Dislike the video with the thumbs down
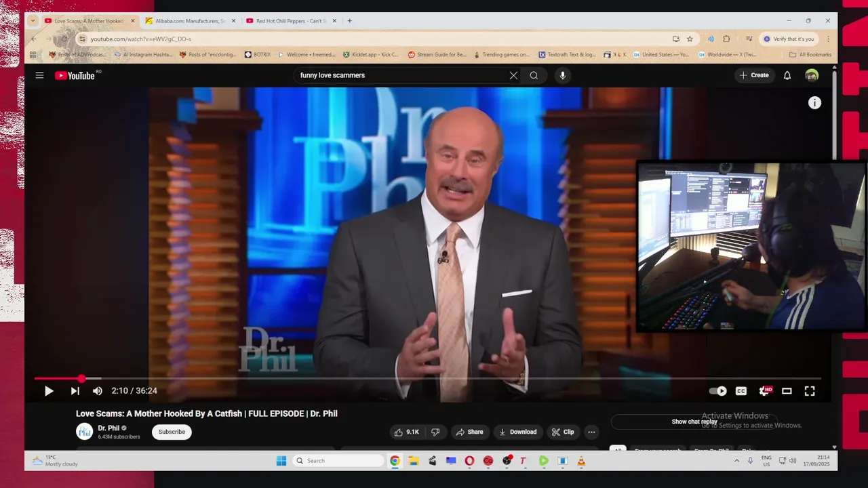 [x=435, y=432]
